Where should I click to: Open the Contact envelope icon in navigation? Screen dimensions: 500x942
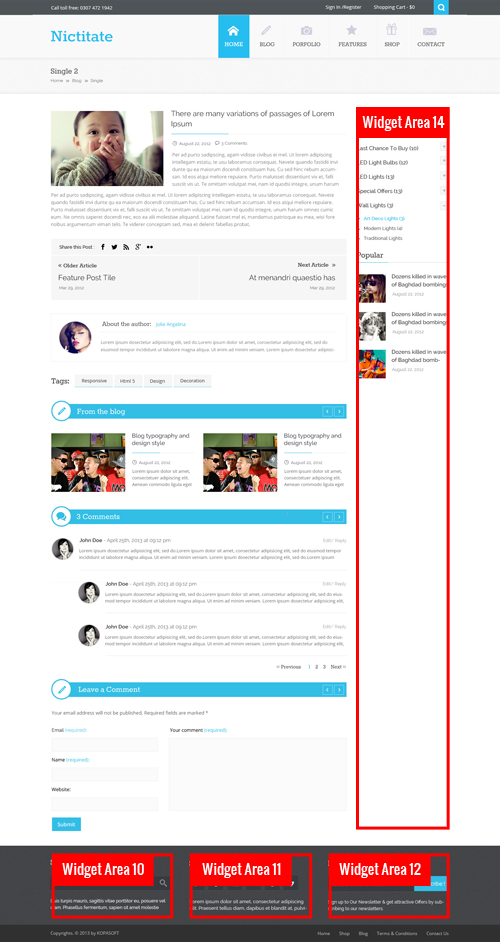pyautogui.click(x=430, y=31)
